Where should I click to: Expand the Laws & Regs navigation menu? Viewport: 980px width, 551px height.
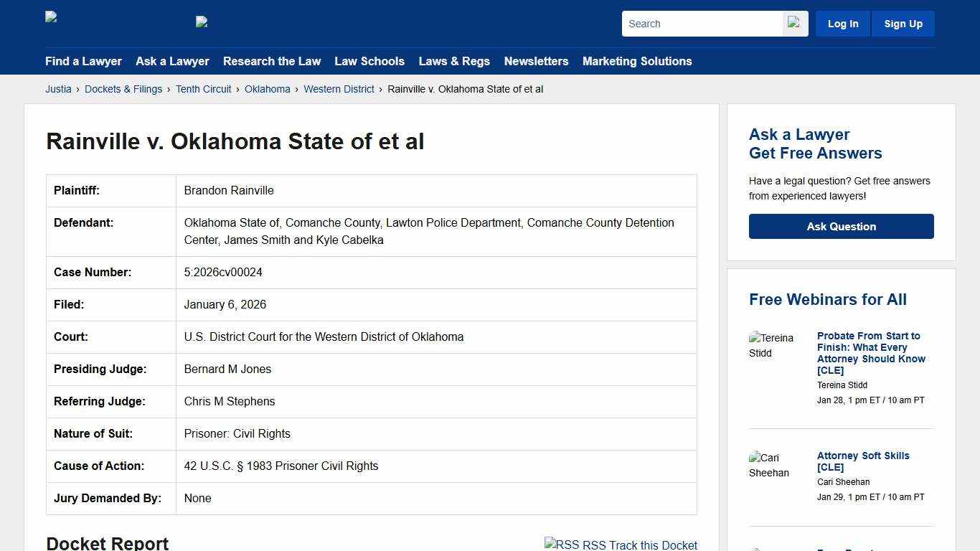click(x=454, y=62)
